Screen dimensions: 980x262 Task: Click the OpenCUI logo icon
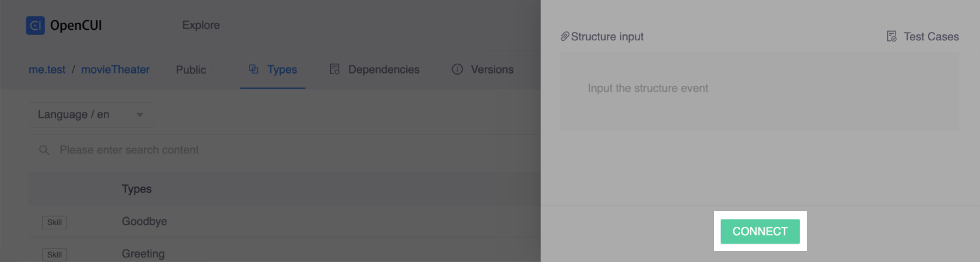35,26
